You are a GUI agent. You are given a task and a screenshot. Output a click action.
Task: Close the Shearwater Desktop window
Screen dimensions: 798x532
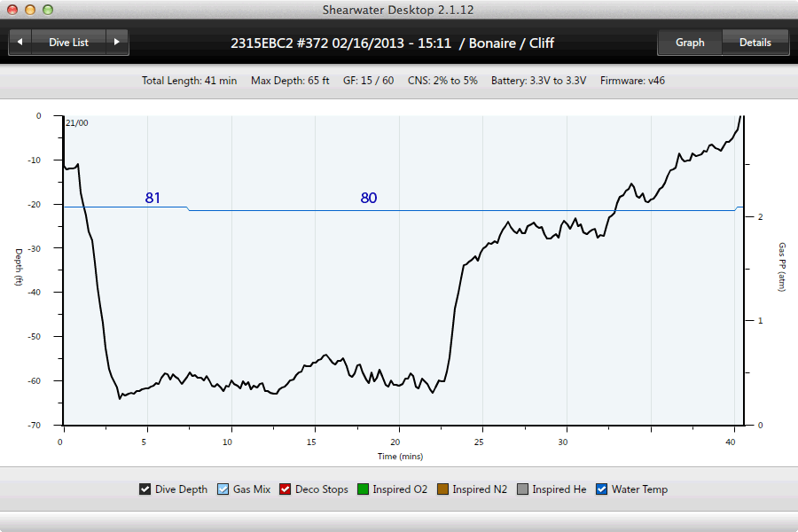click(12, 9)
